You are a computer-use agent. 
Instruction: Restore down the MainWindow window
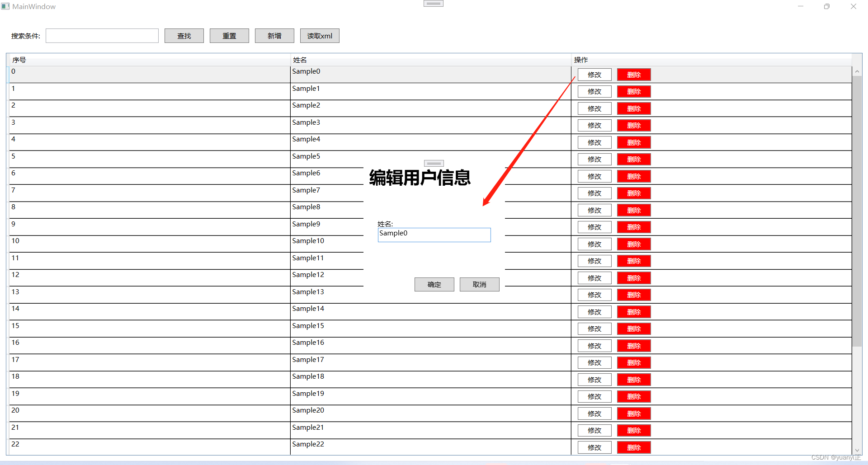(827, 6)
